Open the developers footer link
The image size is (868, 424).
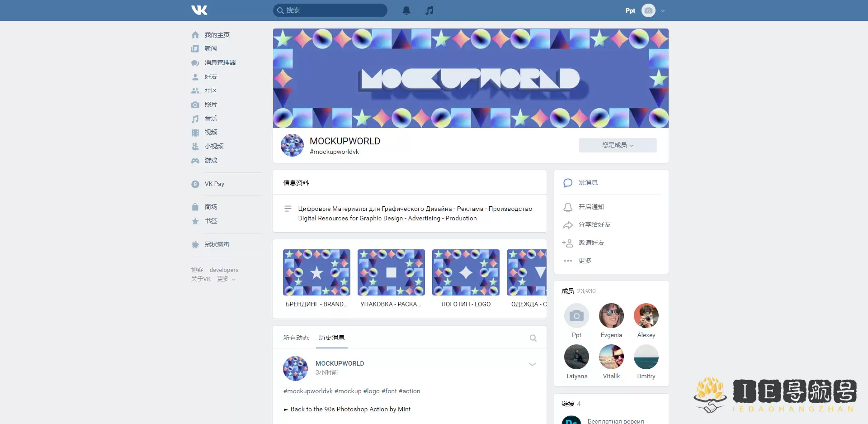224,270
